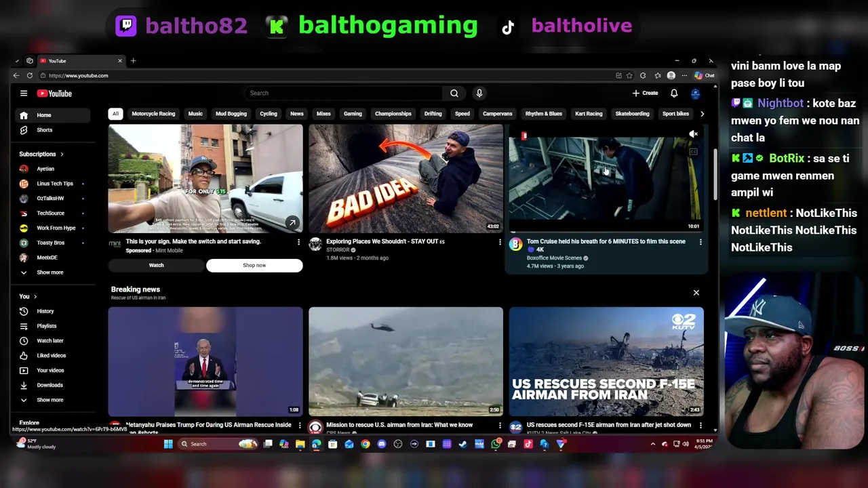
Task: Open the Windows Start menu
Action: point(168,444)
